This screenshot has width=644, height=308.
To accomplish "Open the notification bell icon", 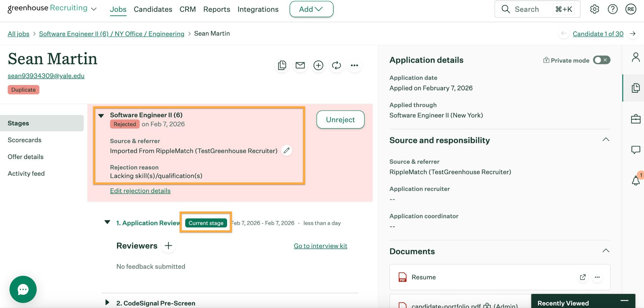I will (x=636, y=180).
